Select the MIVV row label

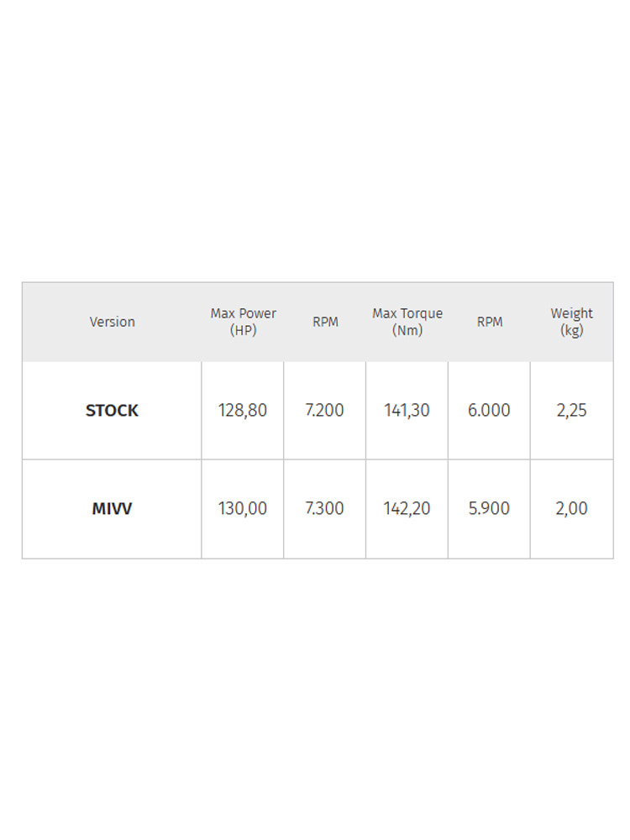click(x=112, y=509)
